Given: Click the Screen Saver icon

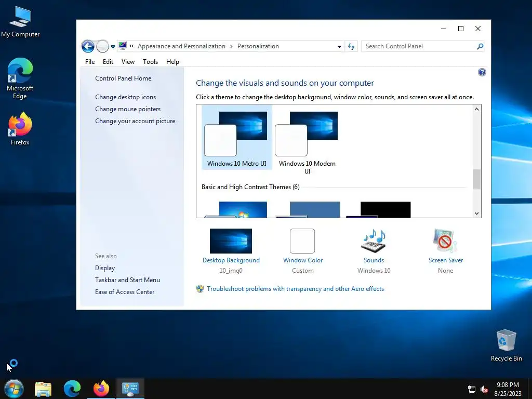Looking at the screenshot, I should coord(445,241).
